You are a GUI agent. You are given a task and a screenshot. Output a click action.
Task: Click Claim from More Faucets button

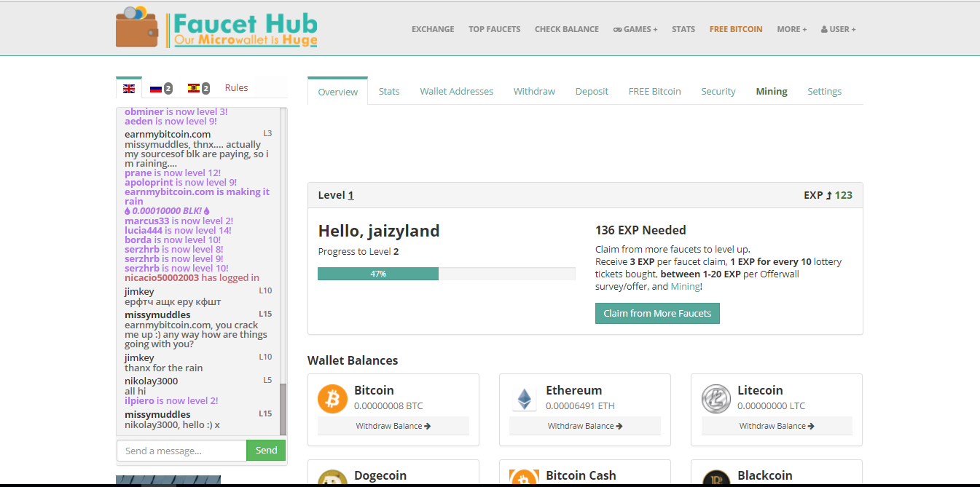[x=657, y=313]
